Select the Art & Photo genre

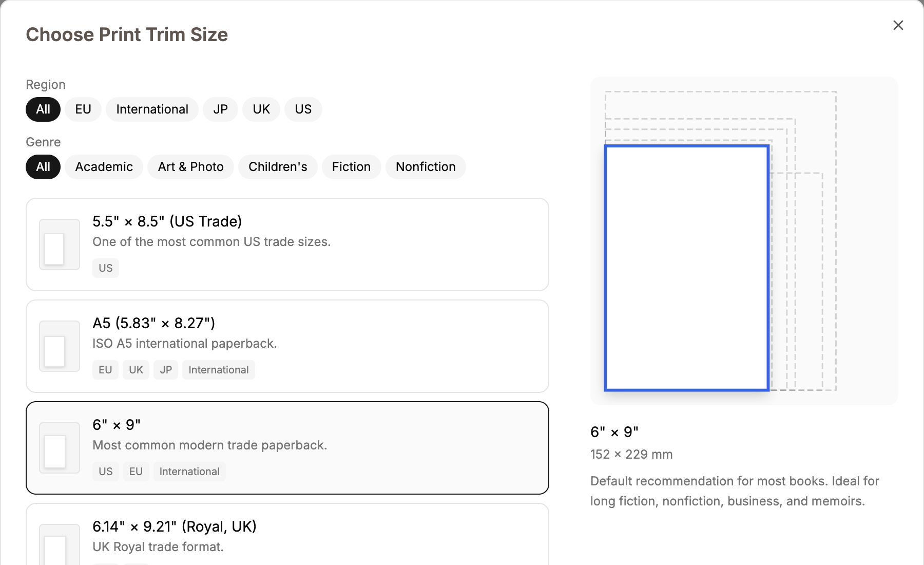pyautogui.click(x=191, y=167)
